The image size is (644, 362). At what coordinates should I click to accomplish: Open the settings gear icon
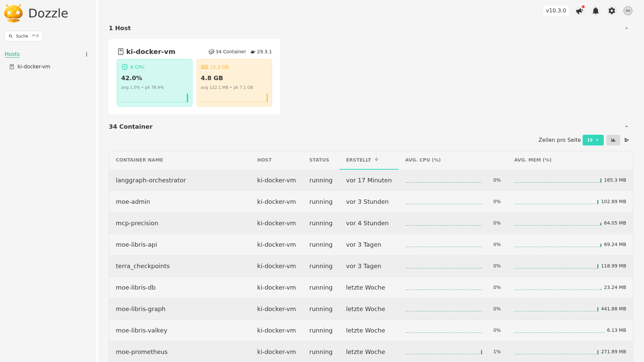(611, 11)
